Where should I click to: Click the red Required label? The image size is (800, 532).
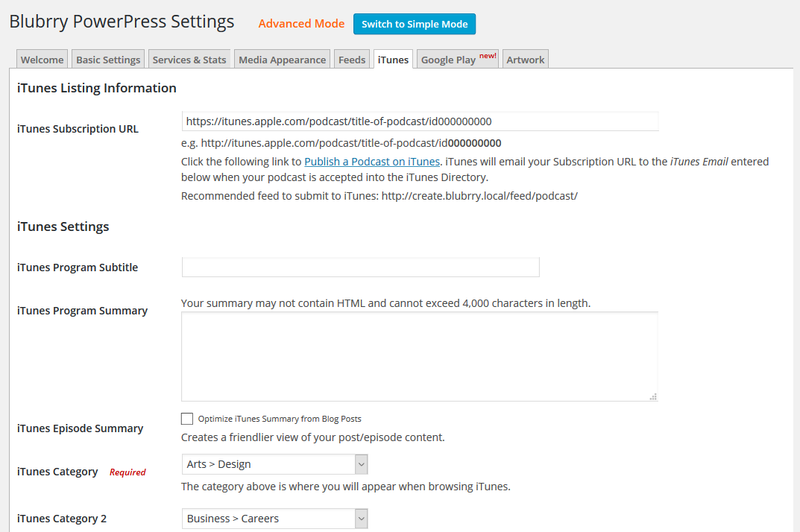click(x=127, y=472)
